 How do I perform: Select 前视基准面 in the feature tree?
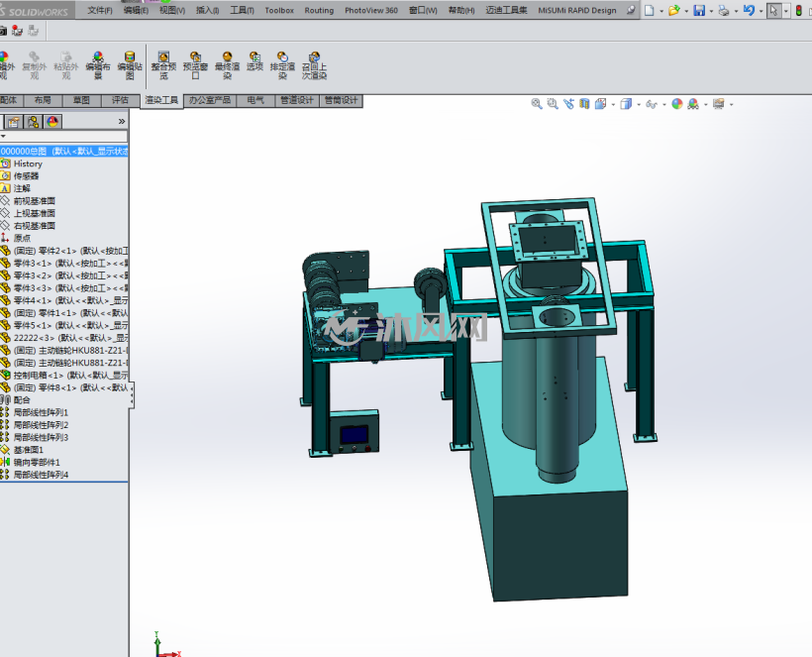point(35,201)
